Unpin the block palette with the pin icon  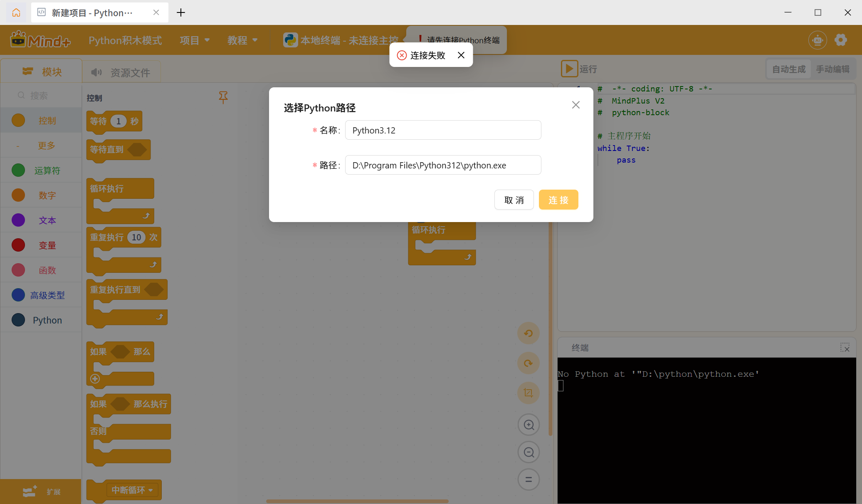pos(223,98)
